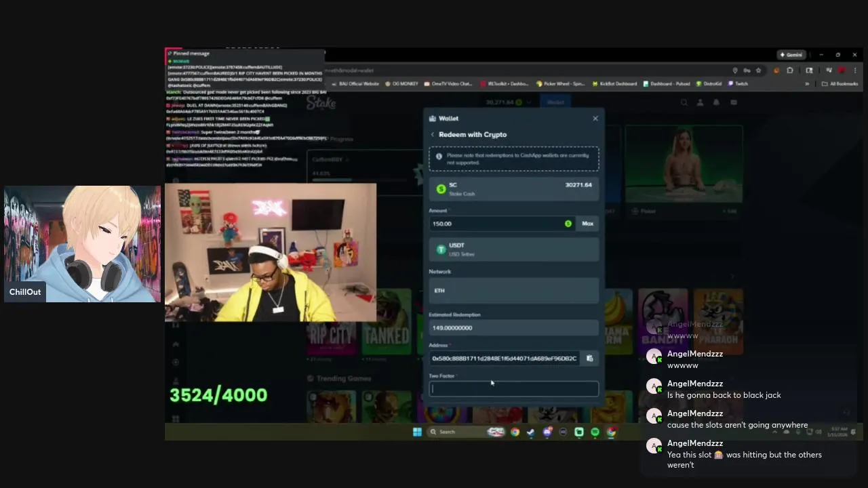Screen dimensions: 868x488
Task: Open the Picker Wheel bookmark
Action: click(560, 84)
